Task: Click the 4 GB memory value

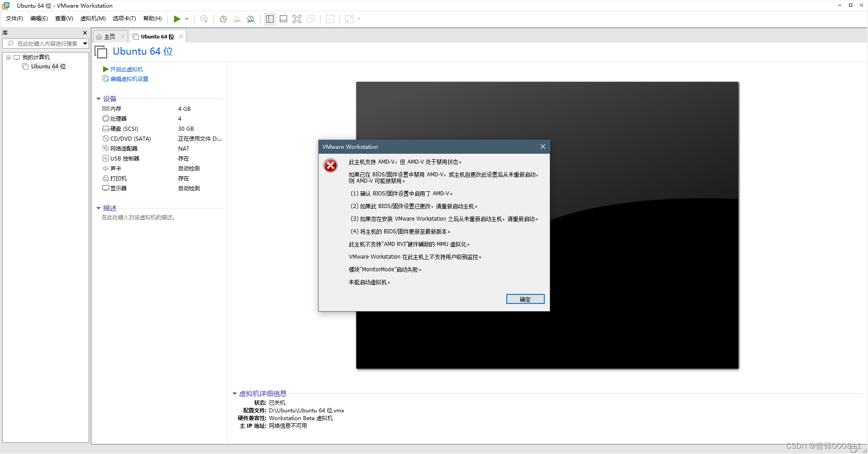Action: [184, 109]
